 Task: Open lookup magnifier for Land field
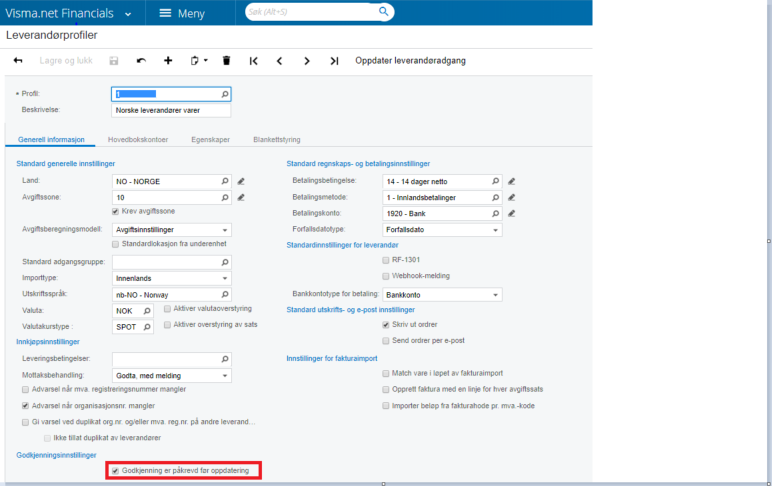(x=225, y=181)
